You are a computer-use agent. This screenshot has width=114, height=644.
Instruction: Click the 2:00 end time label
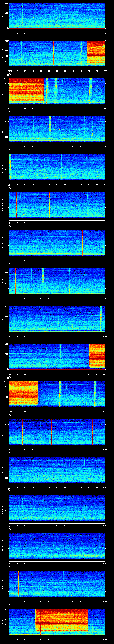point(105,33)
